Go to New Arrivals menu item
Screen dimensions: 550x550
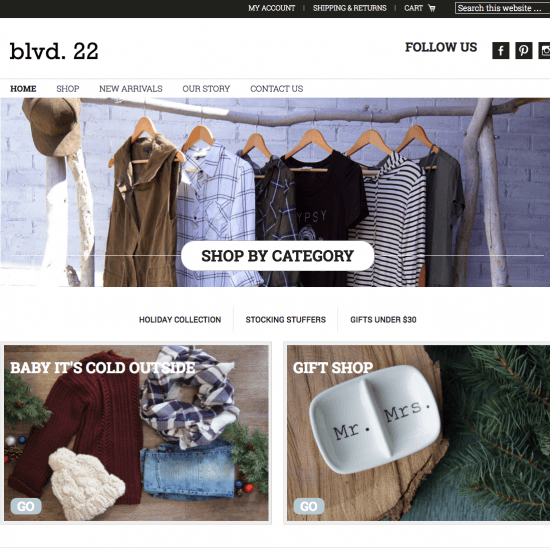(x=130, y=89)
